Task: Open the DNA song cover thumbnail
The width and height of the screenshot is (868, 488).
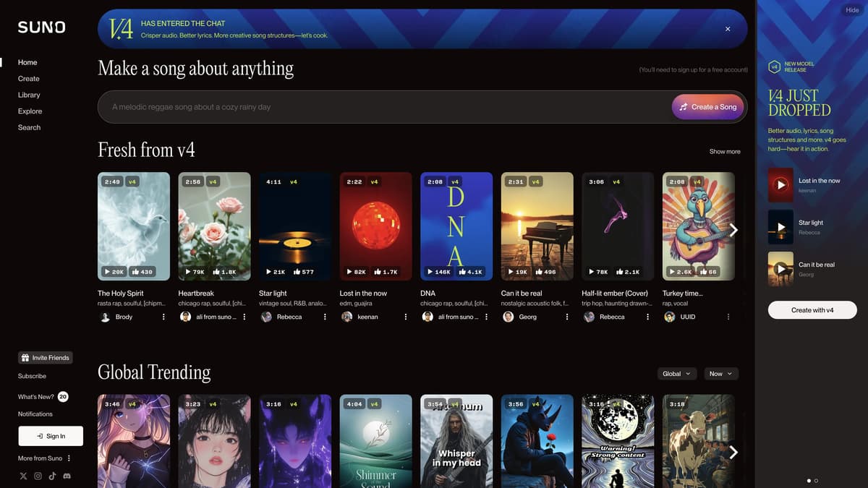Action: pyautogui.click(x=456, y=226)
